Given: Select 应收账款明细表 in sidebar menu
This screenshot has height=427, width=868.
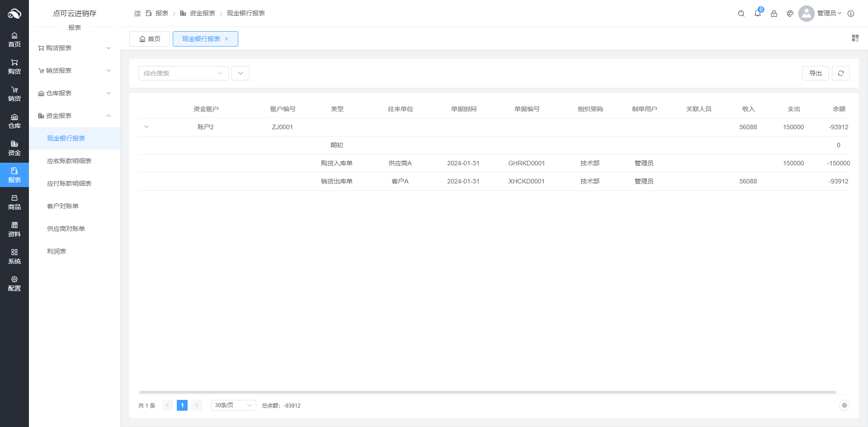Looking at the screenshot, I should [69, 161].
